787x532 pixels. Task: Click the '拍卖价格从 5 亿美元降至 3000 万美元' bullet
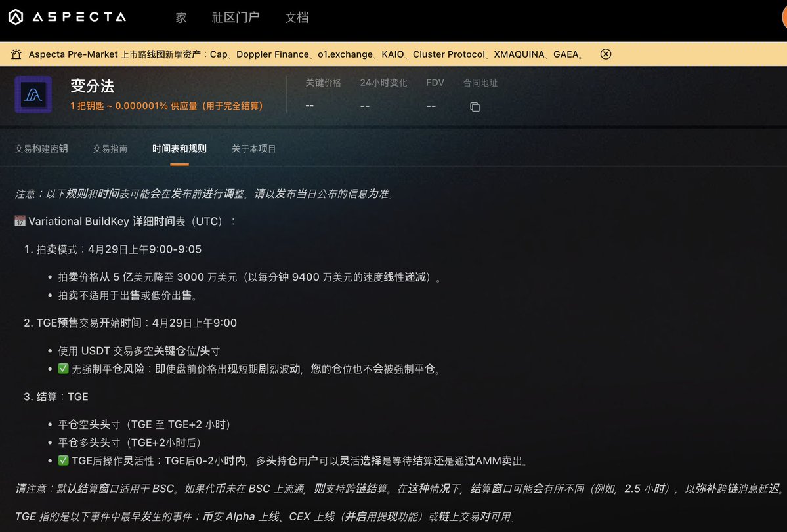tap(249, 277)
